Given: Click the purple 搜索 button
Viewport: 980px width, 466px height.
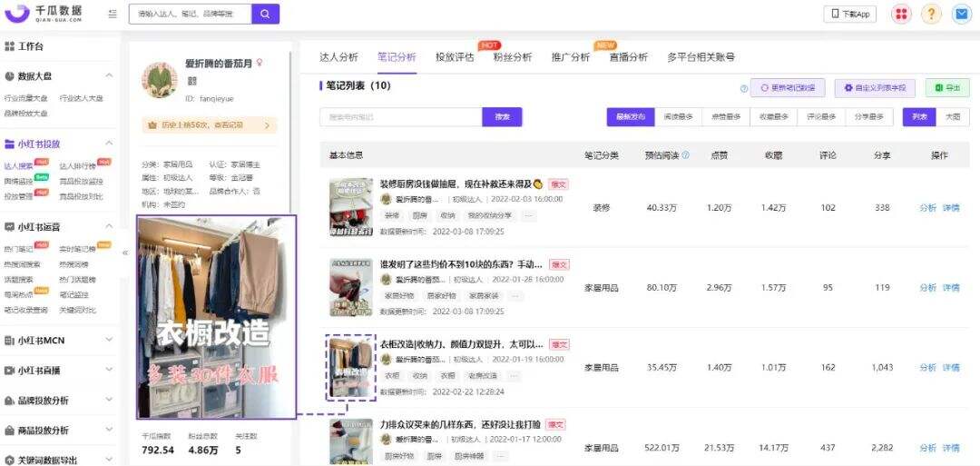Looking at the screenshot, I should [502, 117].
